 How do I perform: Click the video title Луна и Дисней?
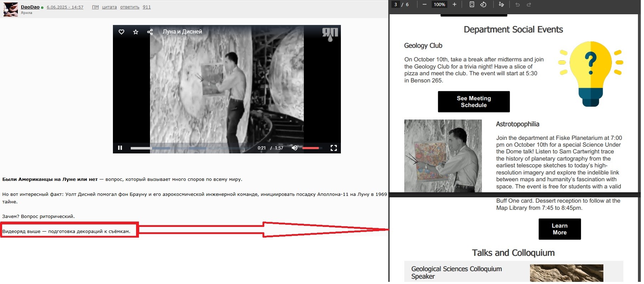click(182, 32)
